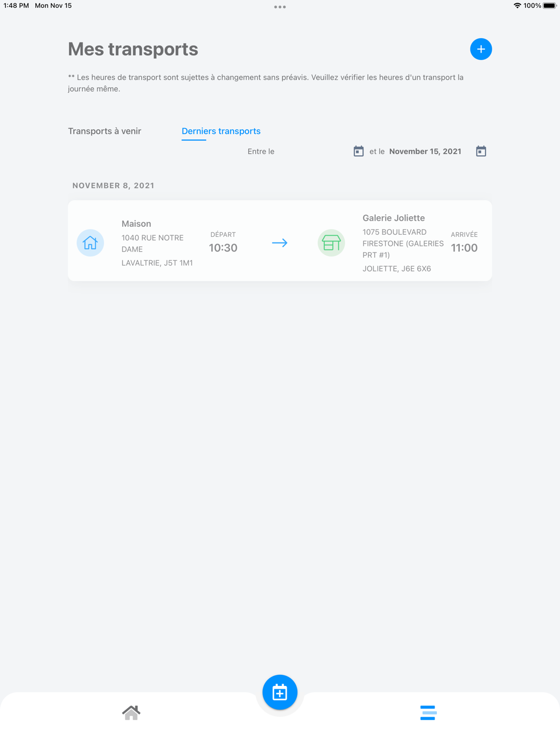Open the menu lines icon in bottom bar
Image resolution: width=560 pixels, height=747 pixels.
[428, 713]
